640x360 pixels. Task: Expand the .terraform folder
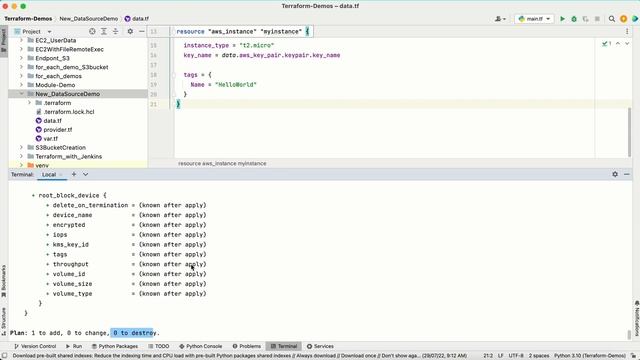29,103
